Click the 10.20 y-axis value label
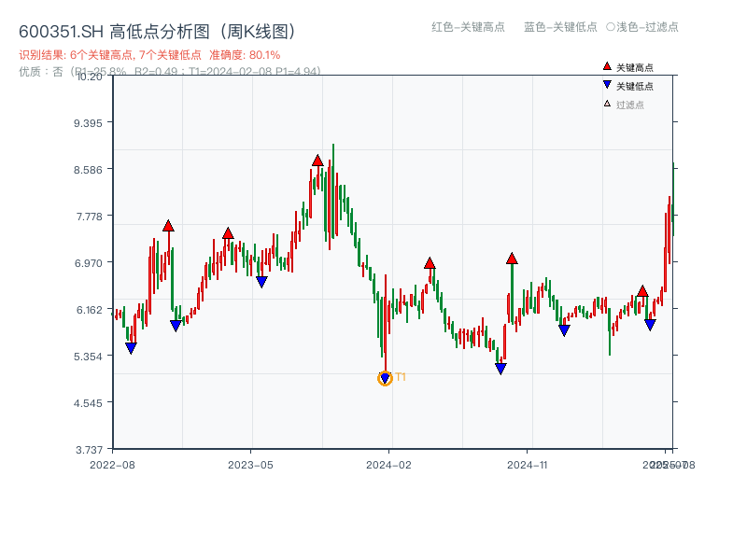Image resolution: width=747 pixels, height=560 pixels. pos(90,78)
